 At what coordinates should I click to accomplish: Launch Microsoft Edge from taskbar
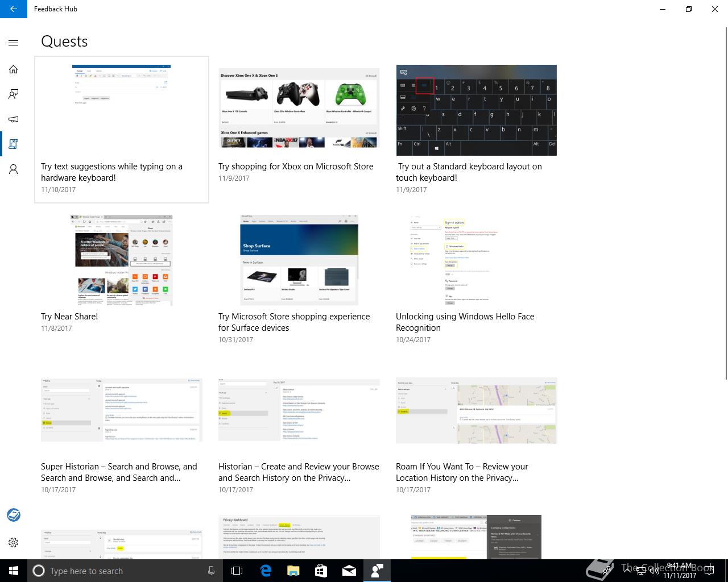[x=266, y=571]
